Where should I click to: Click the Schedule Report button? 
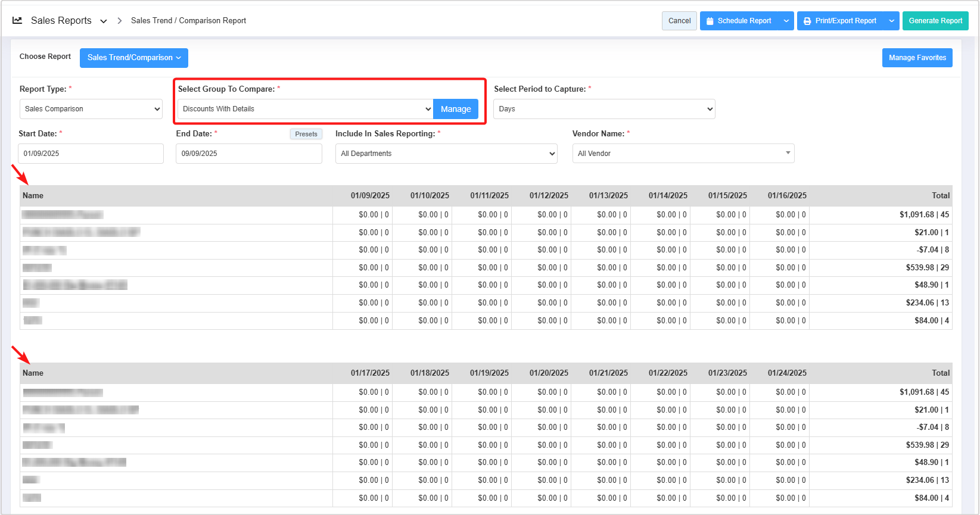[x=739, y=21]
